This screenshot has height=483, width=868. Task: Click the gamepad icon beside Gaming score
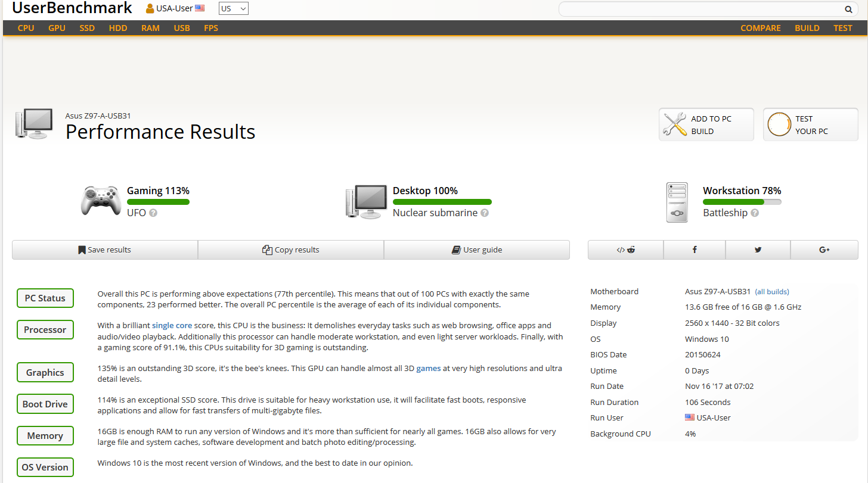pyautogui.click(x=100, y=201)
